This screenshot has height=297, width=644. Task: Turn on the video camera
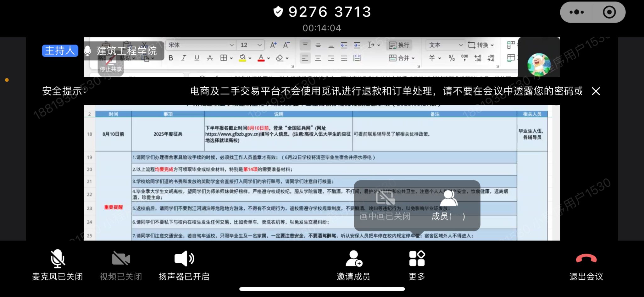[121, 259]
